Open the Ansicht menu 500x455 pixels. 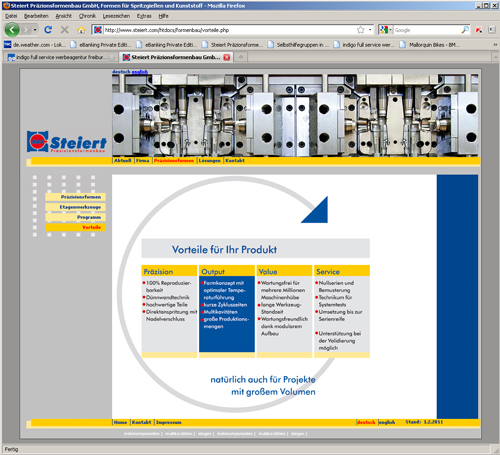pos(63,16)
